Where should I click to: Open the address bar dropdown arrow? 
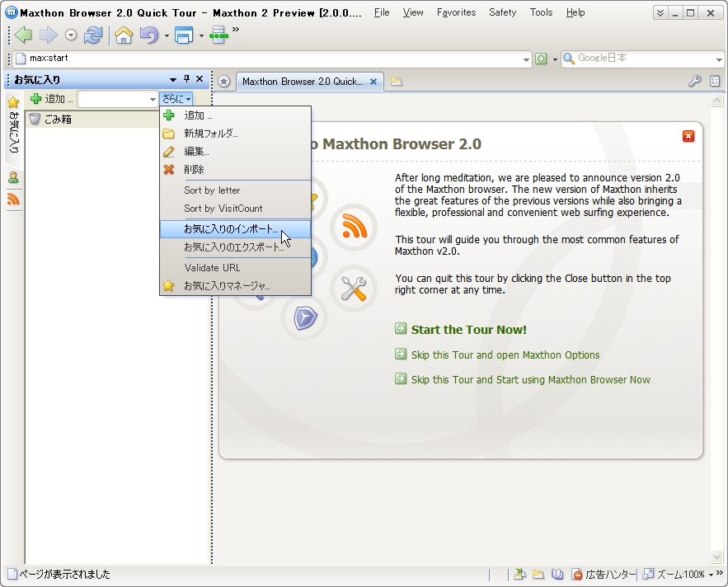tap(525, 59)
